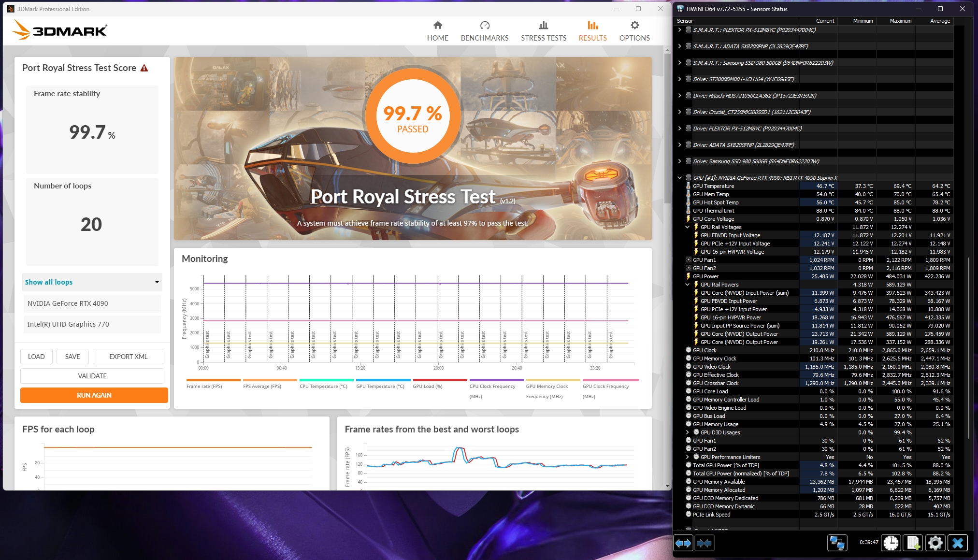
Task: Toggle the GPU Load (%) legend series
Action: coord(427,386)
